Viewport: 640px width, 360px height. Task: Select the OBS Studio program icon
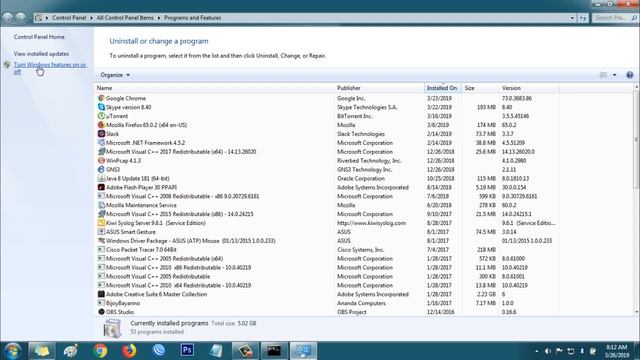click(x=101, y=312)
